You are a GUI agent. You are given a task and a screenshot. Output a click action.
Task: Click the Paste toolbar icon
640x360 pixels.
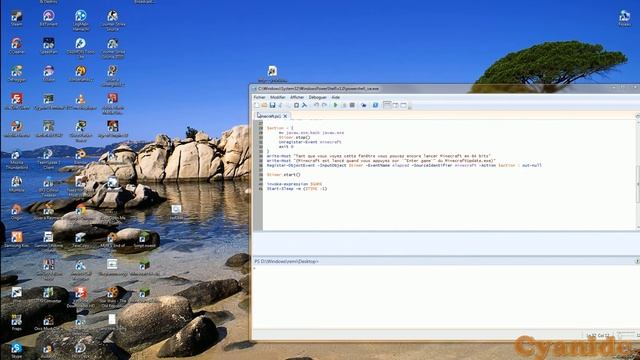296,105
